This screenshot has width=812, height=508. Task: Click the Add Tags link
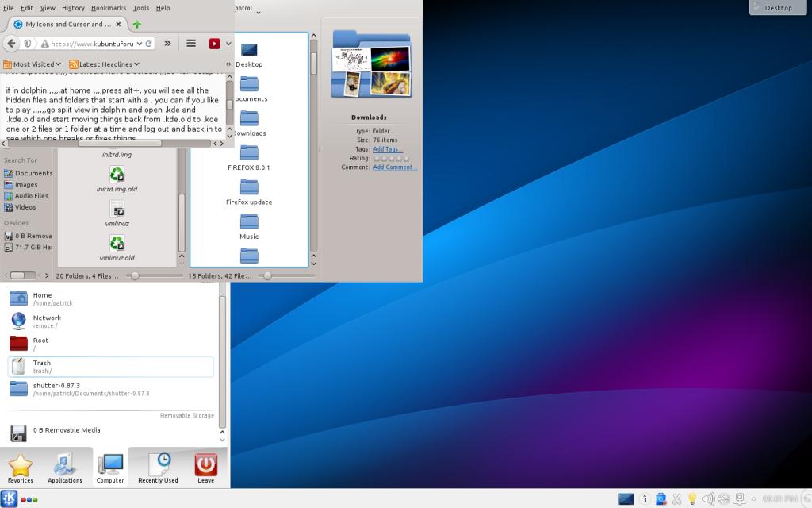coord(387,149)
